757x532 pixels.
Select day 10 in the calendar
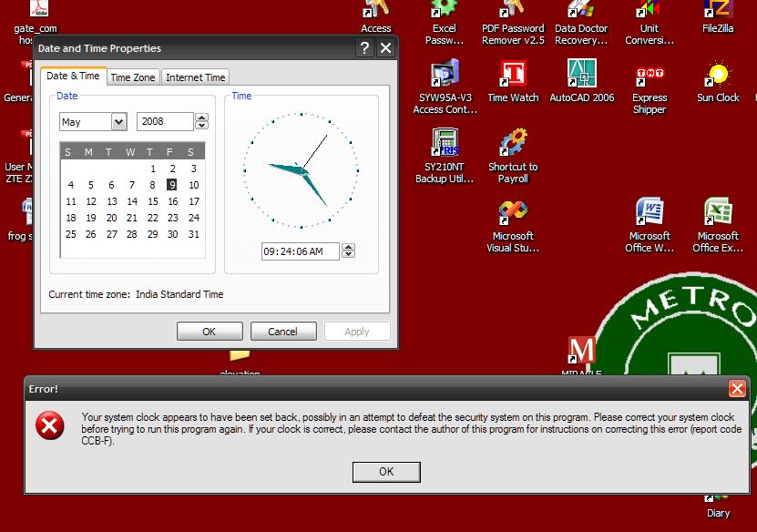click(x=194, y=185)
